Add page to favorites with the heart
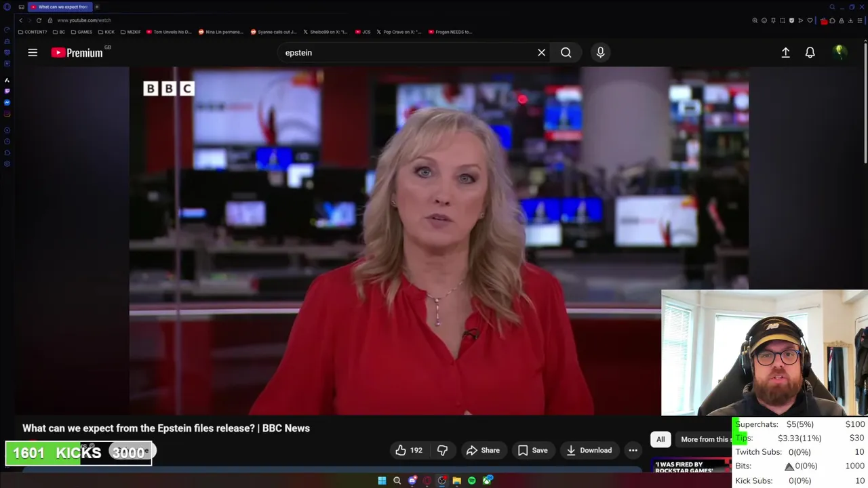The width and height of the screenshot is (868, 488). (x=810, y=20)
